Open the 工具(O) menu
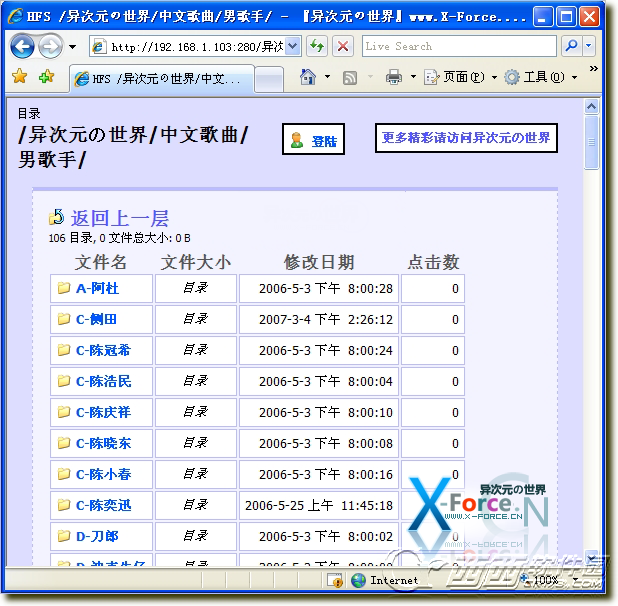Screen dimensions: 618x606 [x=540, y=77]
